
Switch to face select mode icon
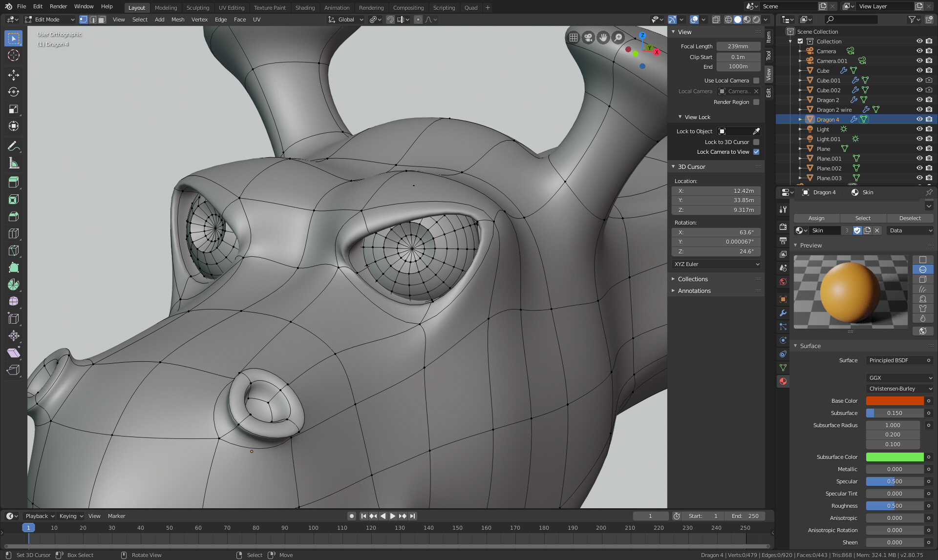pos(102,20)
